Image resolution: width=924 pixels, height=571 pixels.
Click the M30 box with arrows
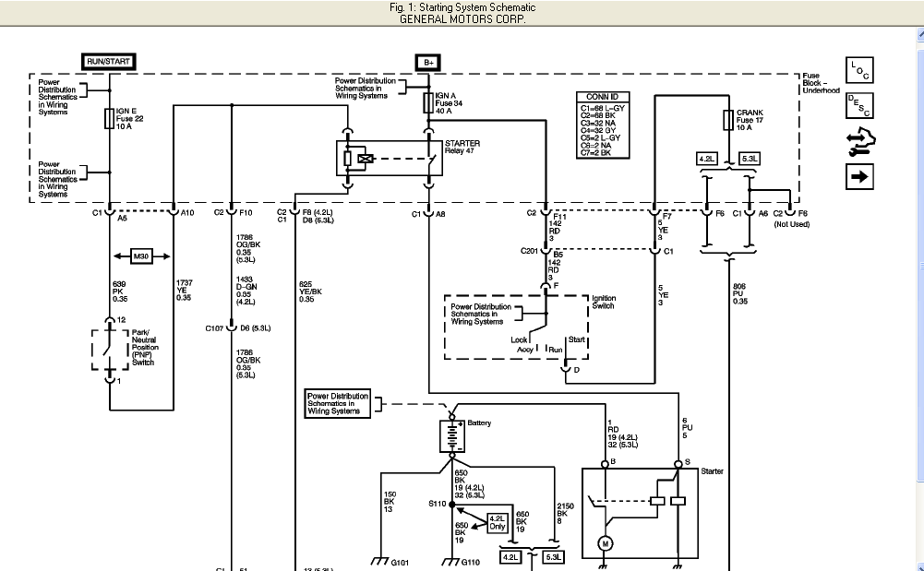[x=141, y=256]
